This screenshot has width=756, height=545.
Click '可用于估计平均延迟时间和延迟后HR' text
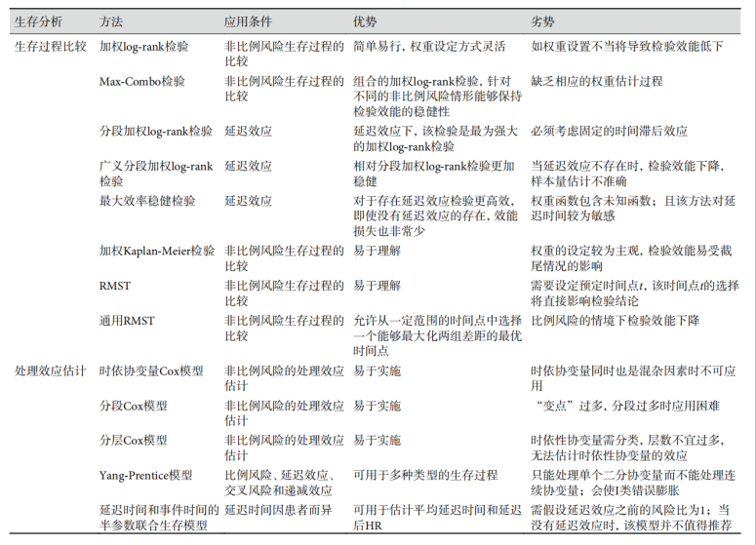pyautogui.click(x=437, y=518)
